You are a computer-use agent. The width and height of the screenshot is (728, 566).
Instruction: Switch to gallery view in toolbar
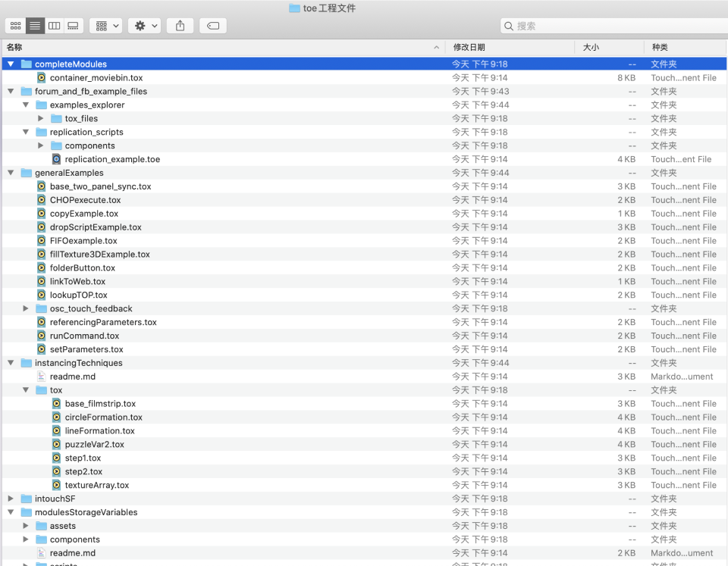[x=73, y=26]
